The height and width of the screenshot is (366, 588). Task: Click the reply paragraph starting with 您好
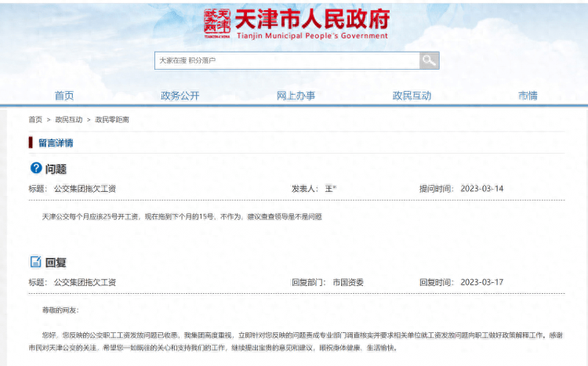pos(296,341)
